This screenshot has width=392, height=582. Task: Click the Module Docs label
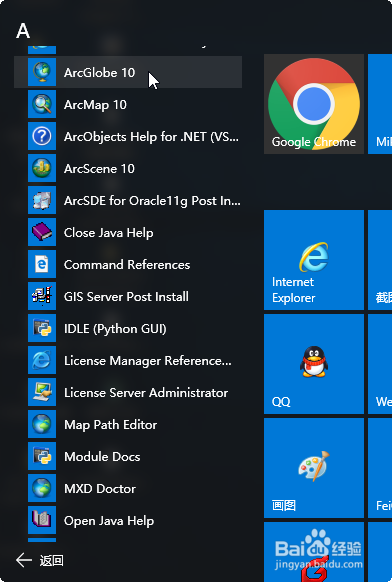tap(102, 457)
